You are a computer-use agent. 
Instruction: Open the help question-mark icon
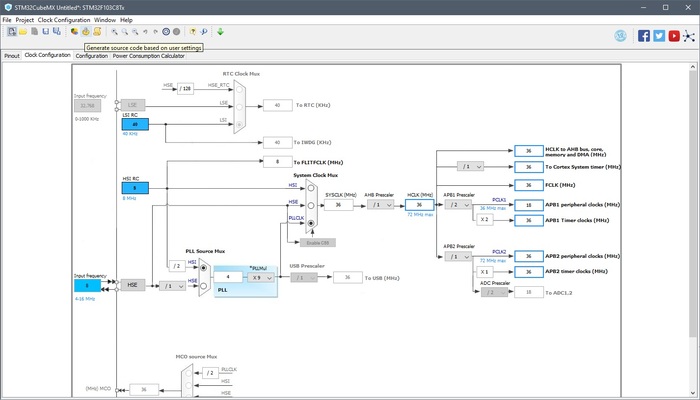pos(193,32)
